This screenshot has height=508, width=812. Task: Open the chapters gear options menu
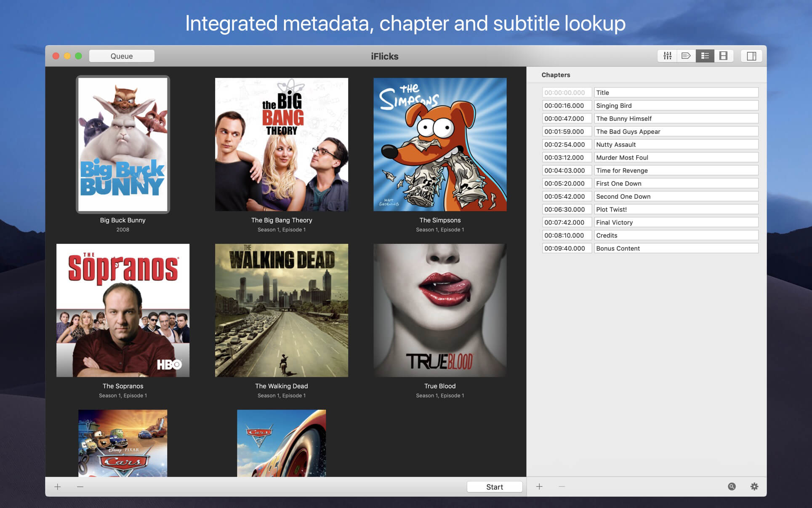tap(754, 487)
